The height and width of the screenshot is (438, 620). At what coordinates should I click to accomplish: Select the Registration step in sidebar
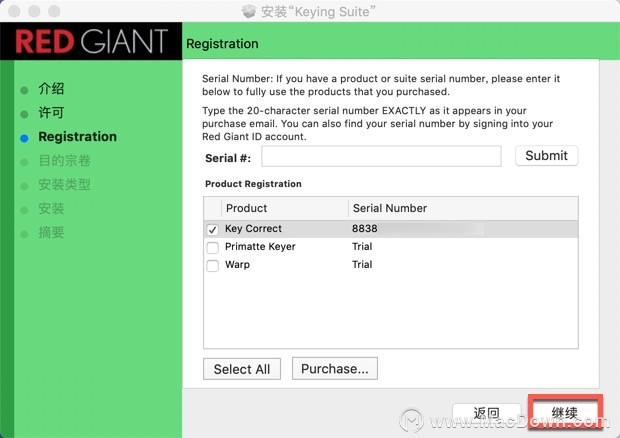pos(78,137)
